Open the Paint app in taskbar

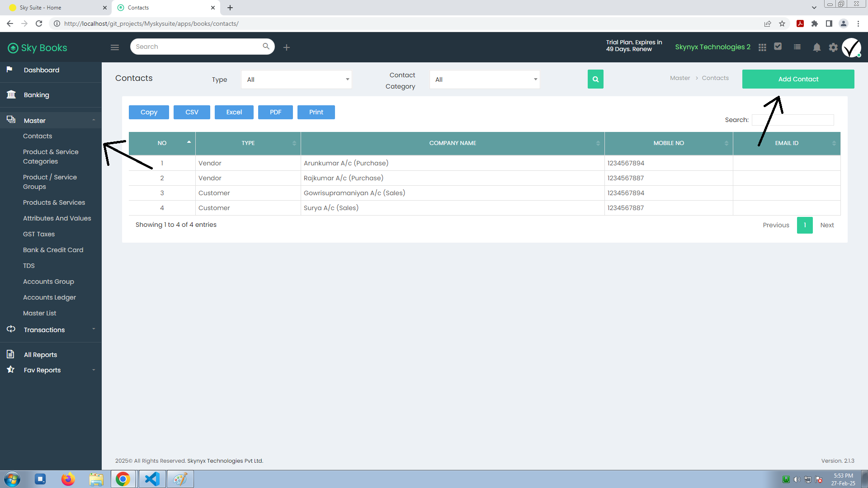pos(180,479)
